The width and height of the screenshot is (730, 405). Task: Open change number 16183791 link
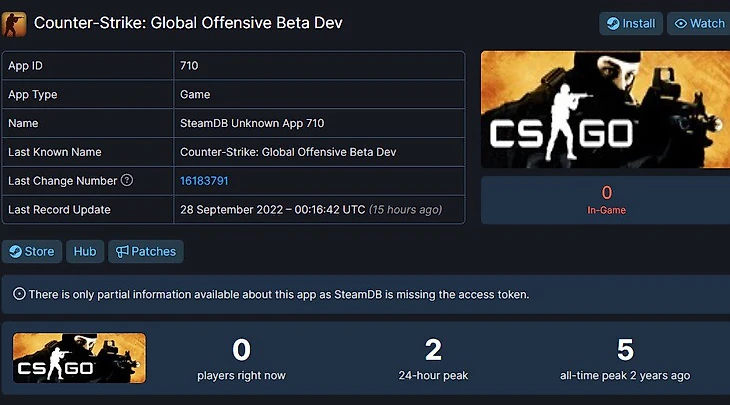click(204, 181)
